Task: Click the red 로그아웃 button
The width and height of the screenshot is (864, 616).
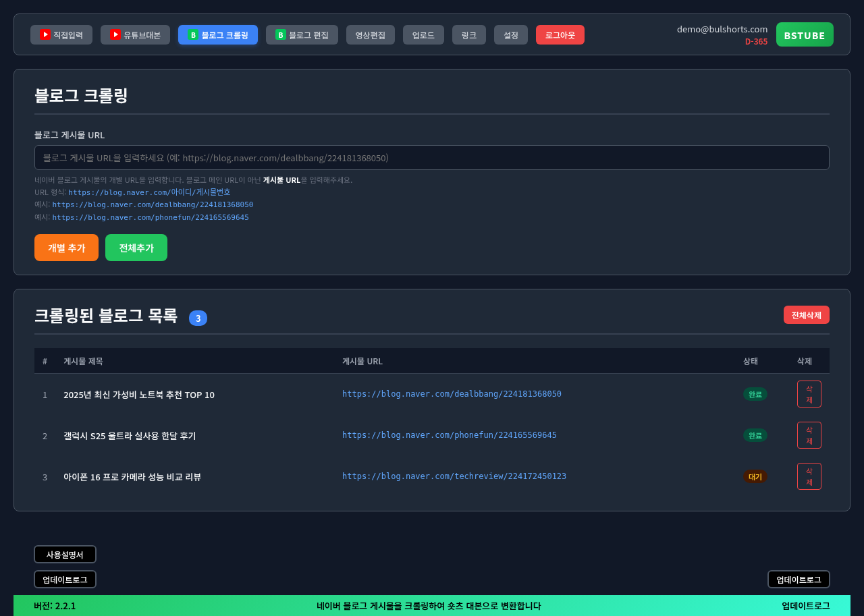Action: (560, 35)
